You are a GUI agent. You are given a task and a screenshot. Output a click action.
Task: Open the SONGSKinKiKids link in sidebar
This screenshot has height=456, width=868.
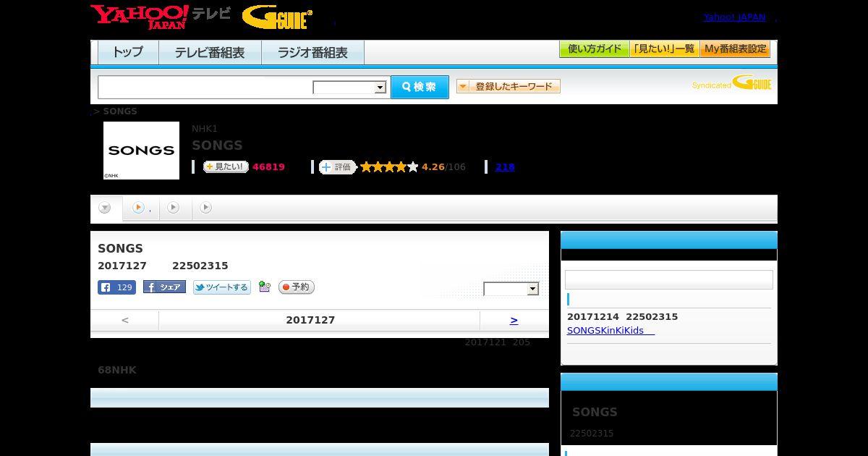tap(610, 331)
